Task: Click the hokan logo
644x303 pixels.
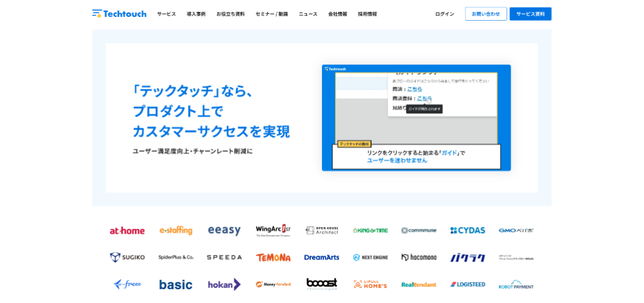Action: coord(225,285)
